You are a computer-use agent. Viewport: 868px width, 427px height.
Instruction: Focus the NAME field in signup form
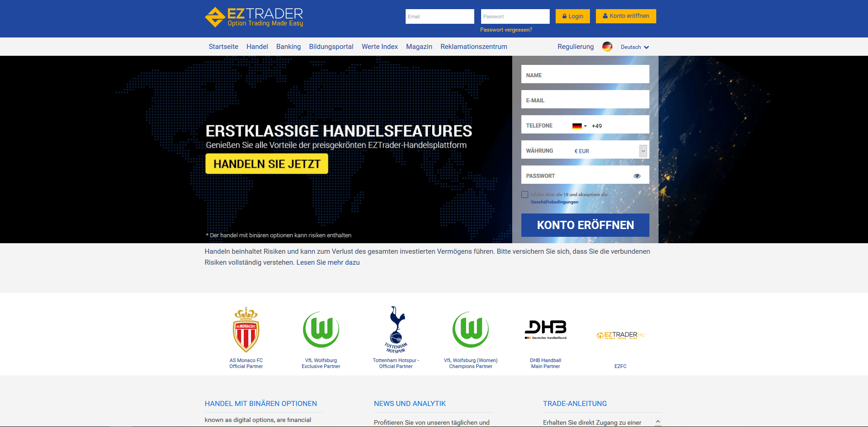pos(585,74)
